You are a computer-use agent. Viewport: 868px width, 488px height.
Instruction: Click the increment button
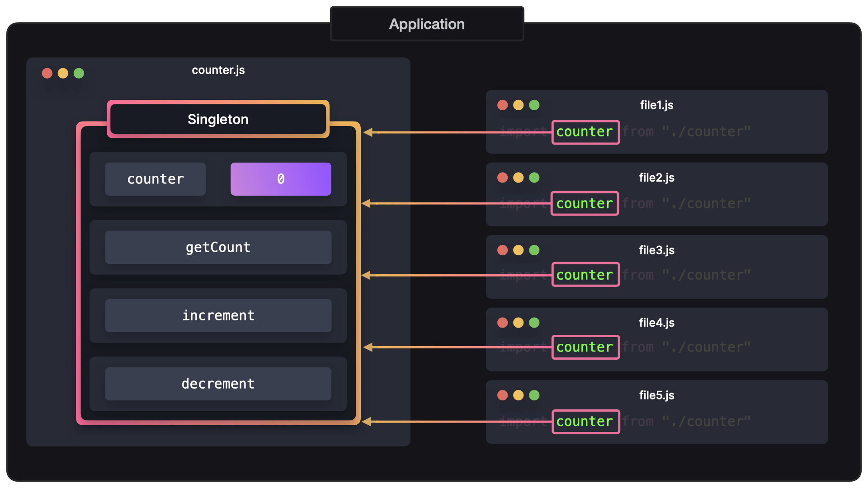tap(218, 315)
